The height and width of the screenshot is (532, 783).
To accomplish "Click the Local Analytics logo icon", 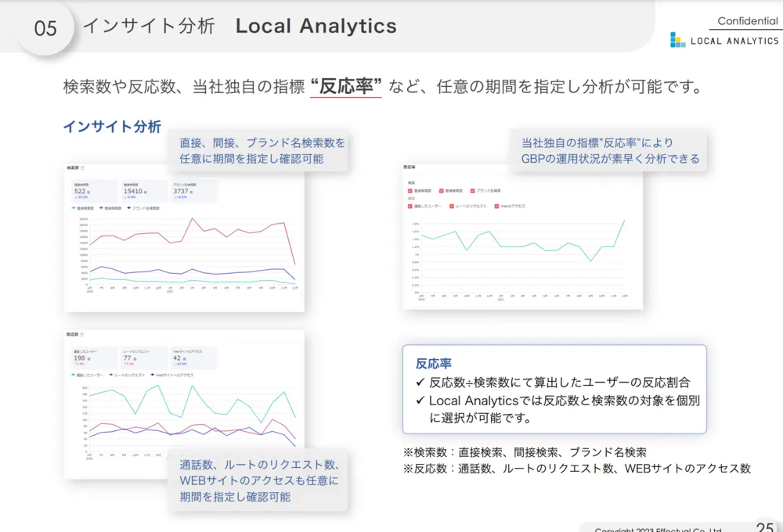I will point(677,40).
